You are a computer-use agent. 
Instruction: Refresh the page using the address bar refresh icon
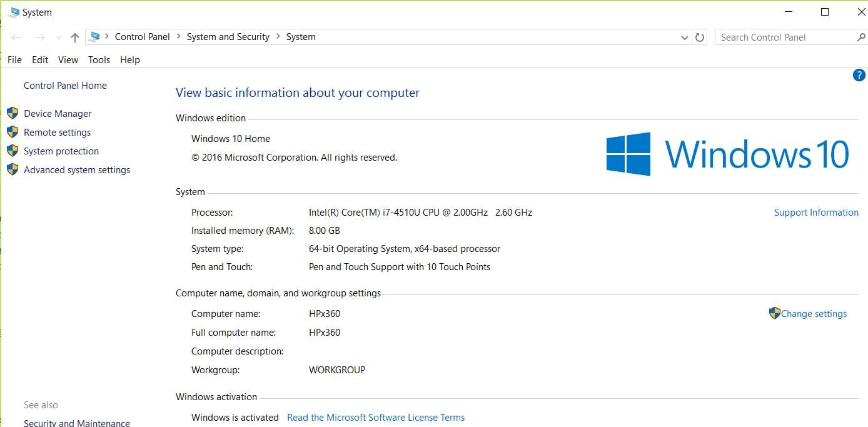pyautogui.click(x=700, y=38)
